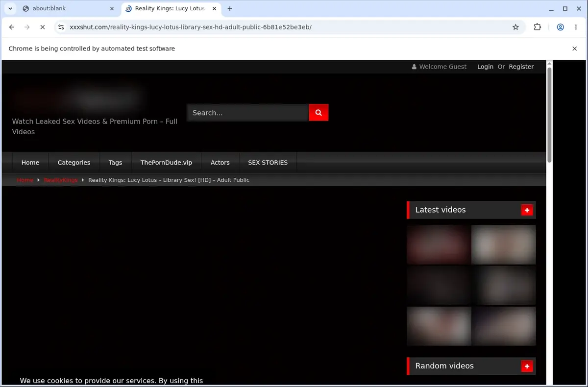Screen dimensions: 588x387
Task: Open the Register link
Action: [521, 67]
